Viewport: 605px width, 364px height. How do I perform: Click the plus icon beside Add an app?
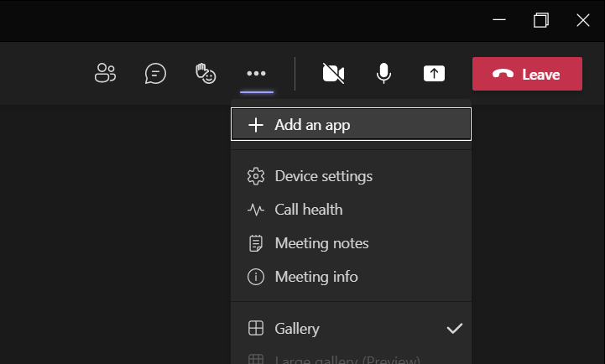256,125
